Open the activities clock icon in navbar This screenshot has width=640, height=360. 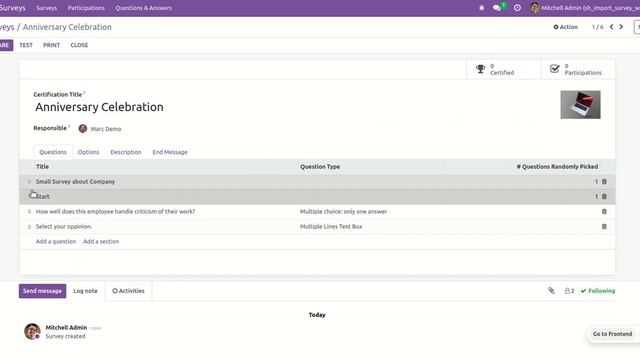pos(517,8)
